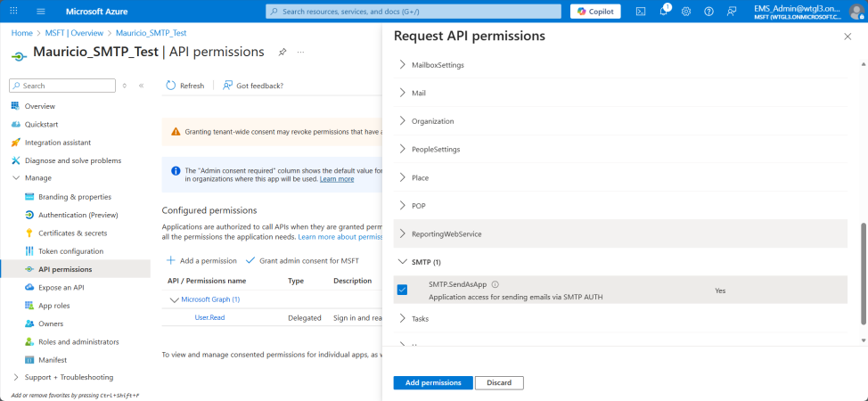The width and height of the screenshot is (868, 401).
Task: Click the Discard button
Action: (x=499, y=382)
